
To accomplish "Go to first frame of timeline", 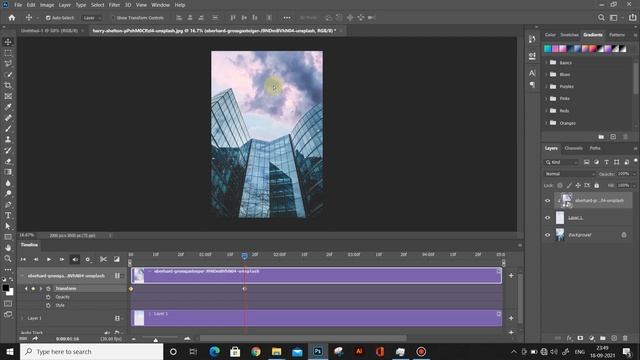I will [x=23, y=259].
